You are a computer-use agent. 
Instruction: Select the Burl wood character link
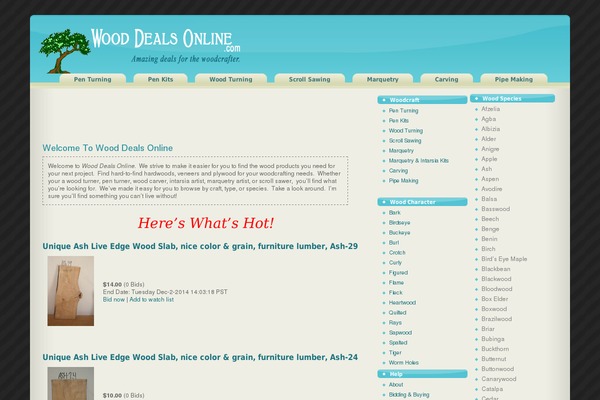tap(394, 242)
